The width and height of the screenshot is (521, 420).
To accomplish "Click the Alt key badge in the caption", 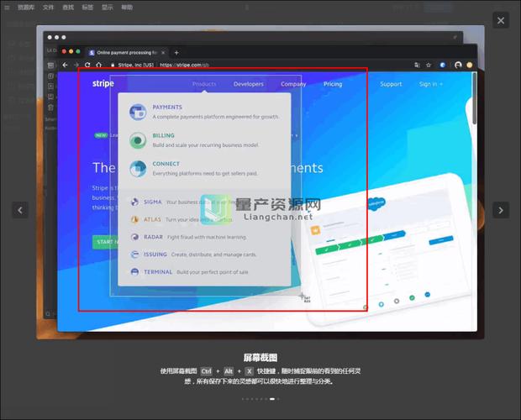I will (229, 371).
